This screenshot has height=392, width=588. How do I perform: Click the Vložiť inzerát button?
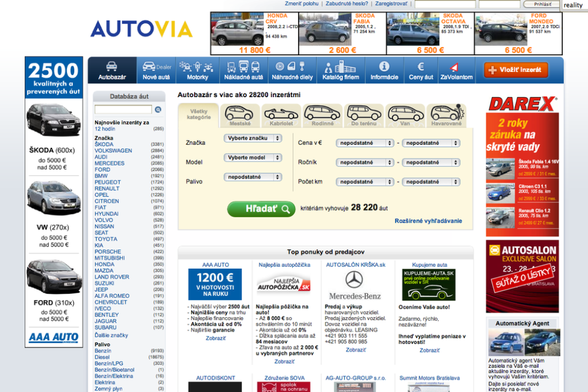coord(516,70)
